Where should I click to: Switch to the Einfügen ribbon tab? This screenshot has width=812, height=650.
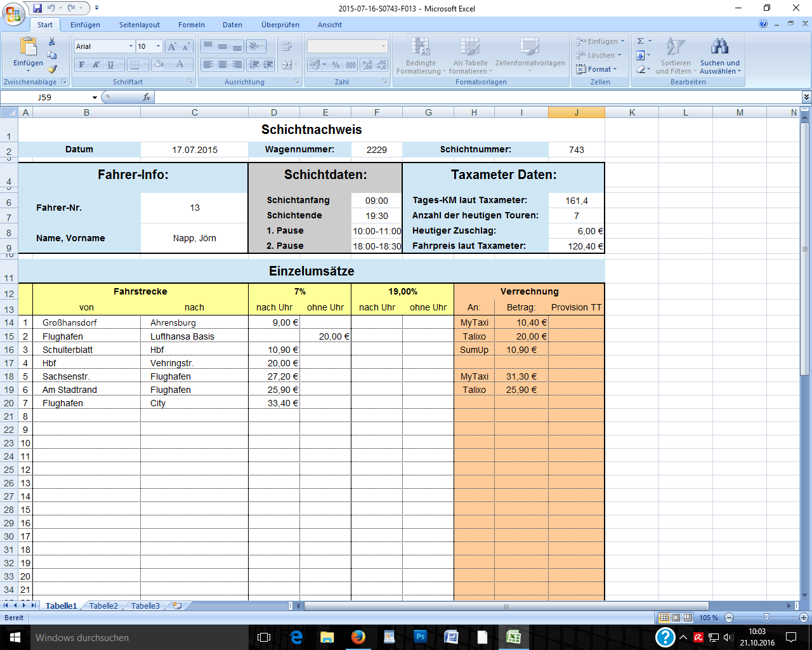coord(86,25)
